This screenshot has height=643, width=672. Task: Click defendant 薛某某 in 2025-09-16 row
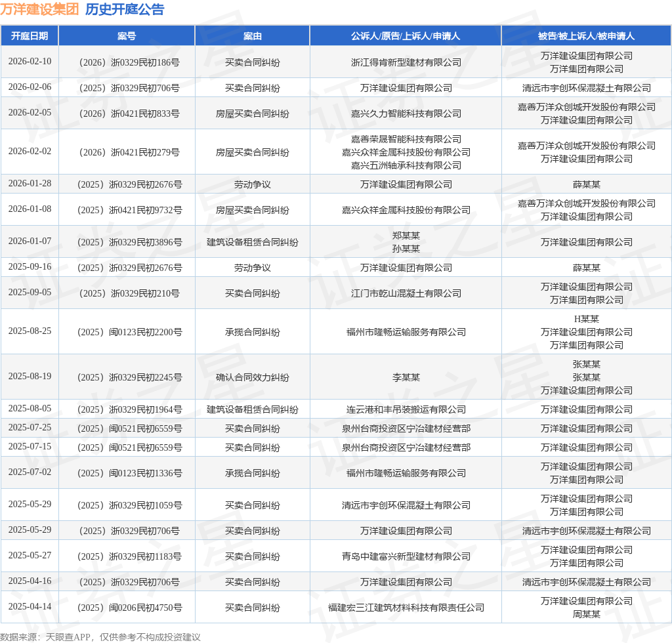coord(586,268)
